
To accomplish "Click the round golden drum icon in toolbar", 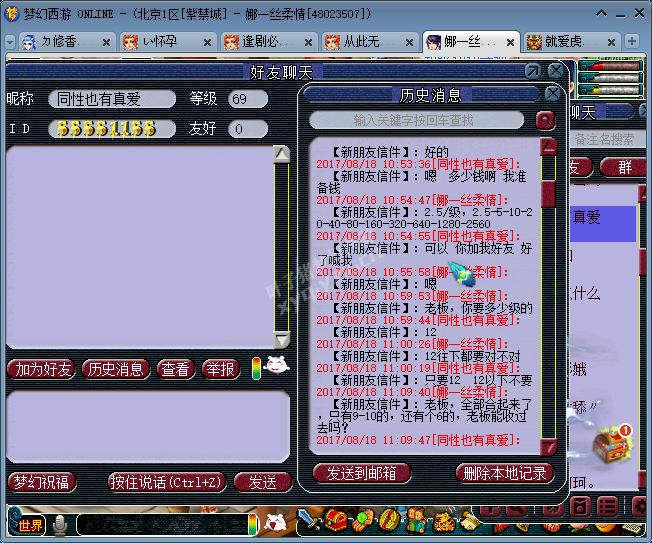I will click(389, 520).
